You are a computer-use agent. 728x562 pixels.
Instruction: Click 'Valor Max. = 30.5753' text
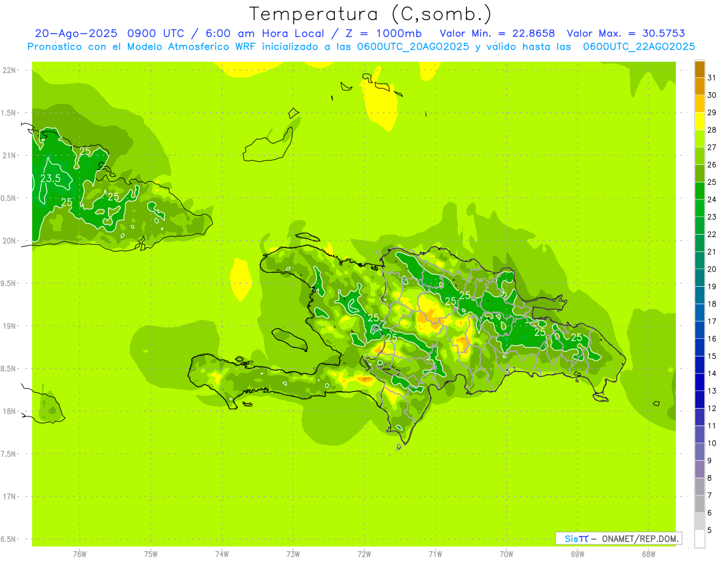tap(625, 33)
